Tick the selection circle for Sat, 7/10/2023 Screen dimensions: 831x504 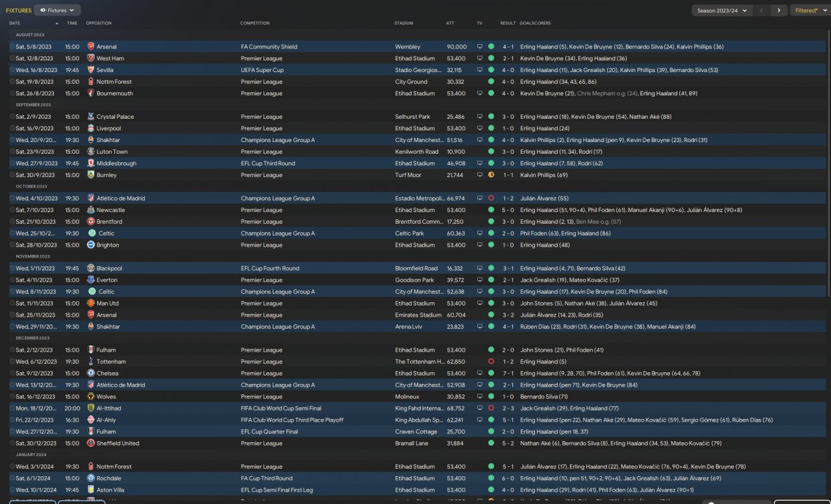point(12,210)
